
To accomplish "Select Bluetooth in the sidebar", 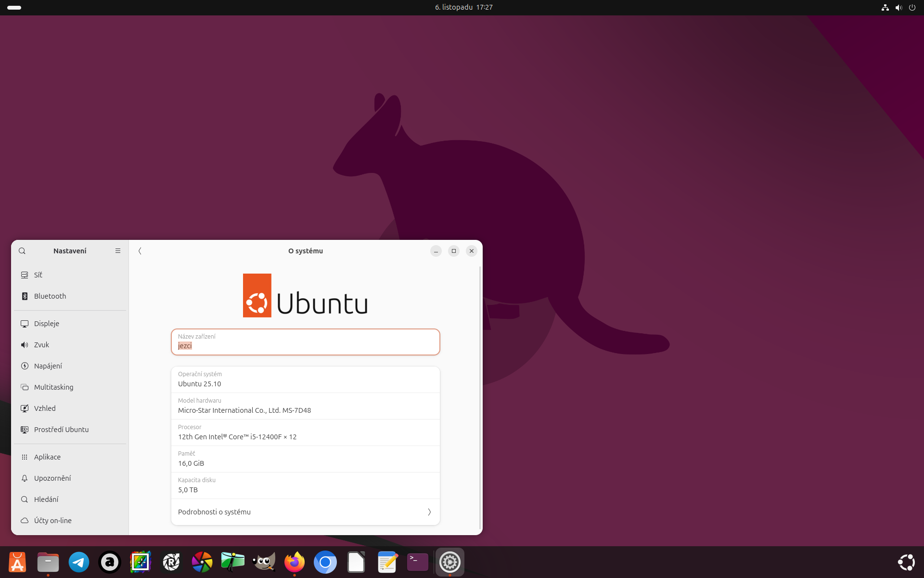I will click(70, 296).
